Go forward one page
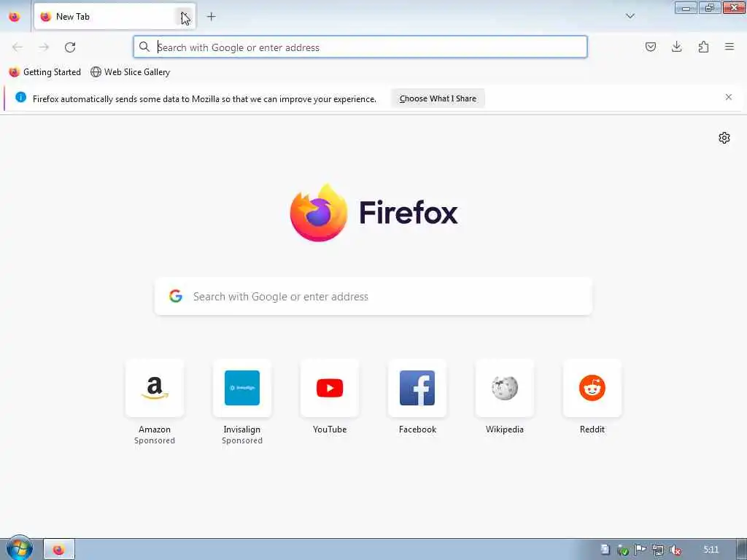 (44, 47)
